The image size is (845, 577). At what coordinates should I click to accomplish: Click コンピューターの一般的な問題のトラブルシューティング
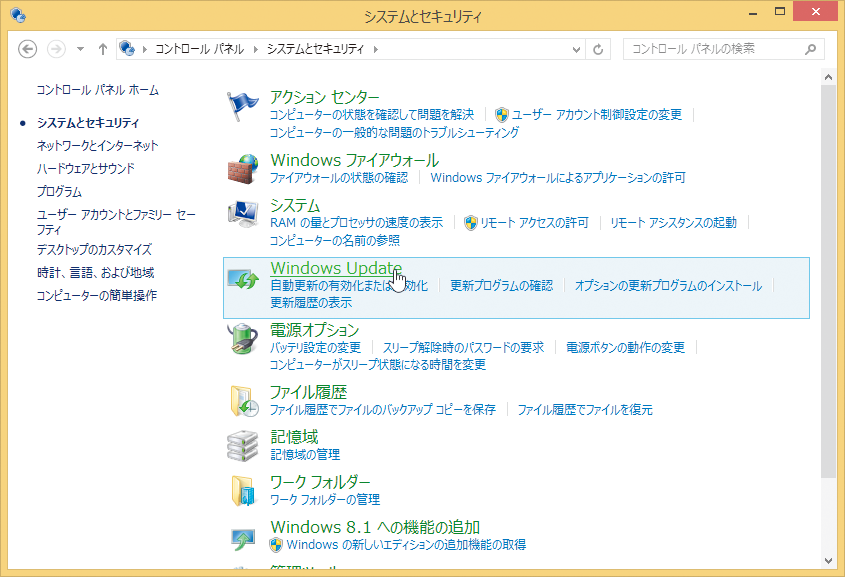394,132
